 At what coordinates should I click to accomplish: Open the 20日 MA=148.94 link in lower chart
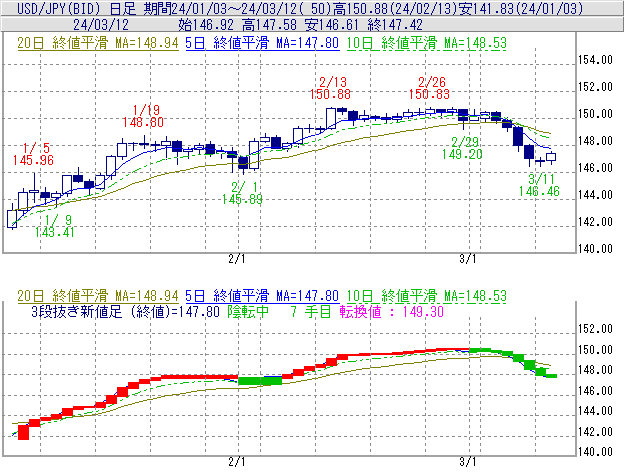(98, 296)
